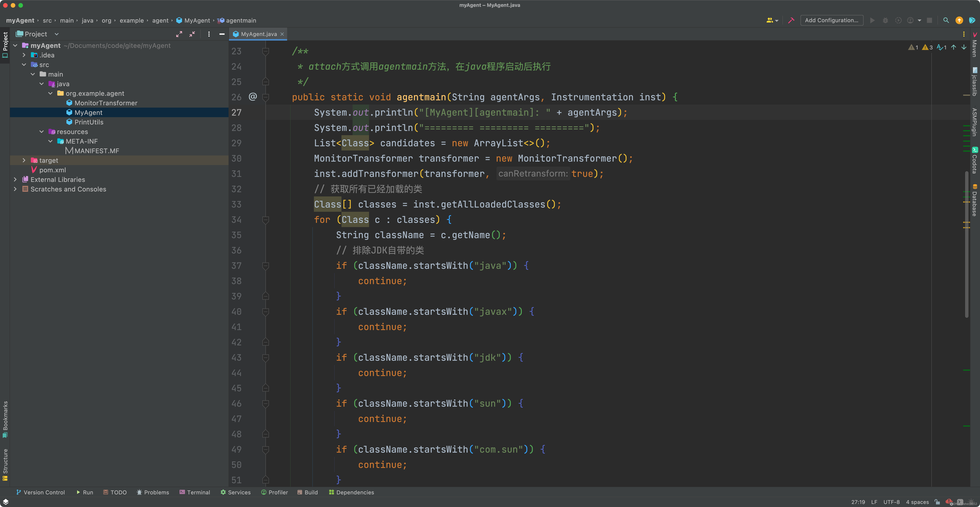Expand all in Project panel
Screen dimensions: 980x507
[179, 34]
